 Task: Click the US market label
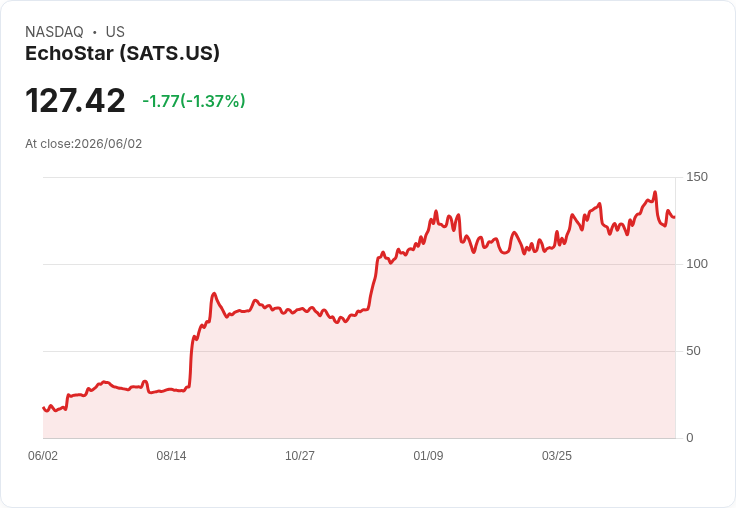coord(115,32)
